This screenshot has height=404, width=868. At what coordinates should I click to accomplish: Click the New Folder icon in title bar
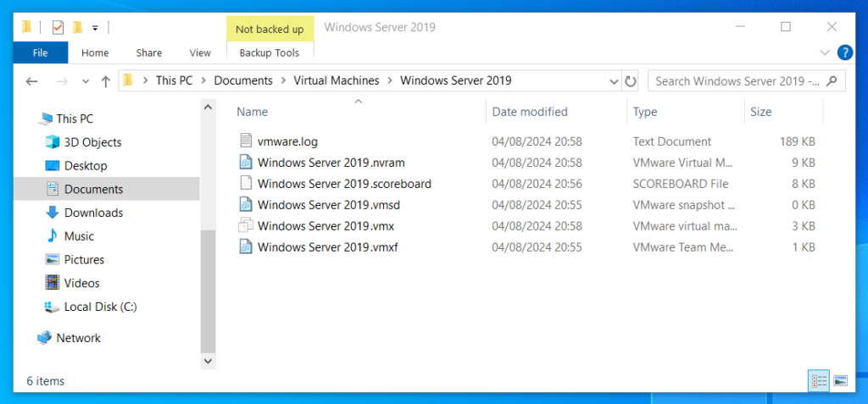point(77,27)
